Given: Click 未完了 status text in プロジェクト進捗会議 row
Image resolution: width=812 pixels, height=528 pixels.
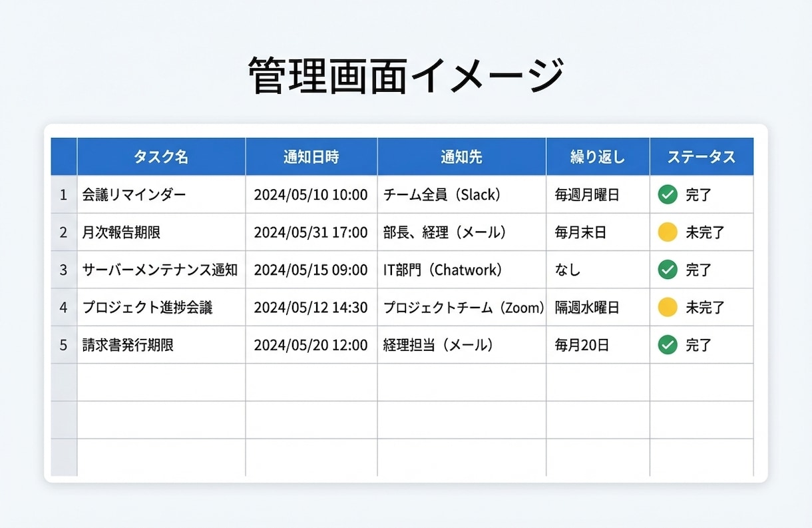Looking at the screenshot, I should (x=705, y=308).
